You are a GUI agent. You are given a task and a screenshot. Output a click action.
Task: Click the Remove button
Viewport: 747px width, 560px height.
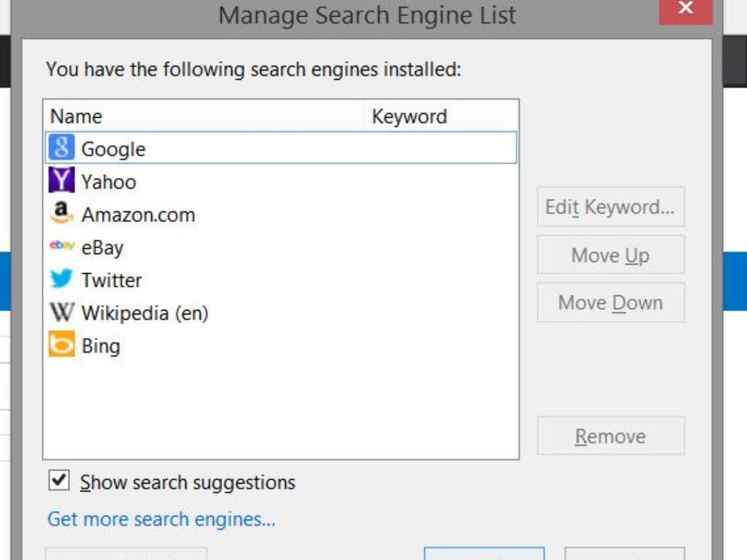point(611,436)
